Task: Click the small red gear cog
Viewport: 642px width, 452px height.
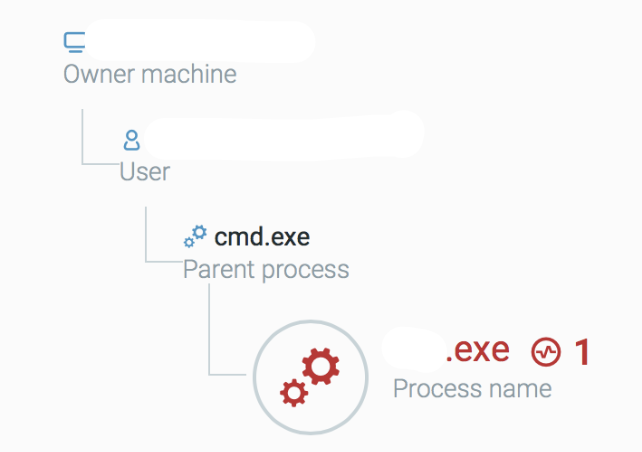Action: [294, 393]
